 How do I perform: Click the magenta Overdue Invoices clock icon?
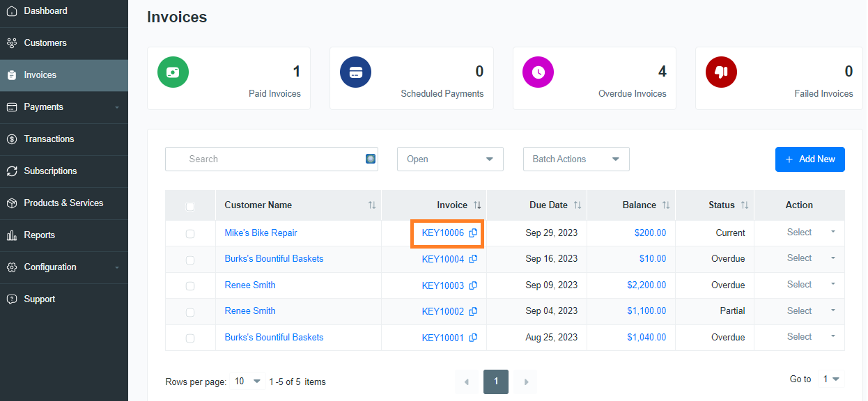click(x=538, y=72)
